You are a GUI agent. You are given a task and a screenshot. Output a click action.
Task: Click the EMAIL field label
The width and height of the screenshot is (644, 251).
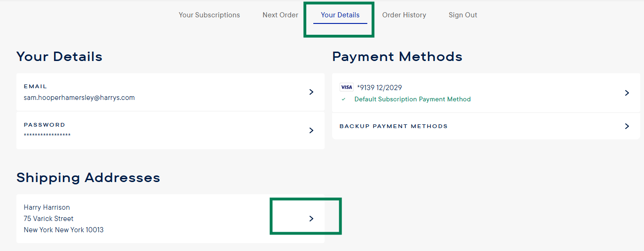pos(36,87)
